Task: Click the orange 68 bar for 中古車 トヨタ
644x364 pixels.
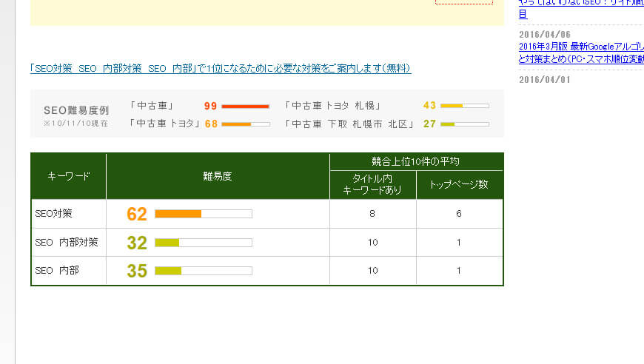Action: [x=245, y=124]
